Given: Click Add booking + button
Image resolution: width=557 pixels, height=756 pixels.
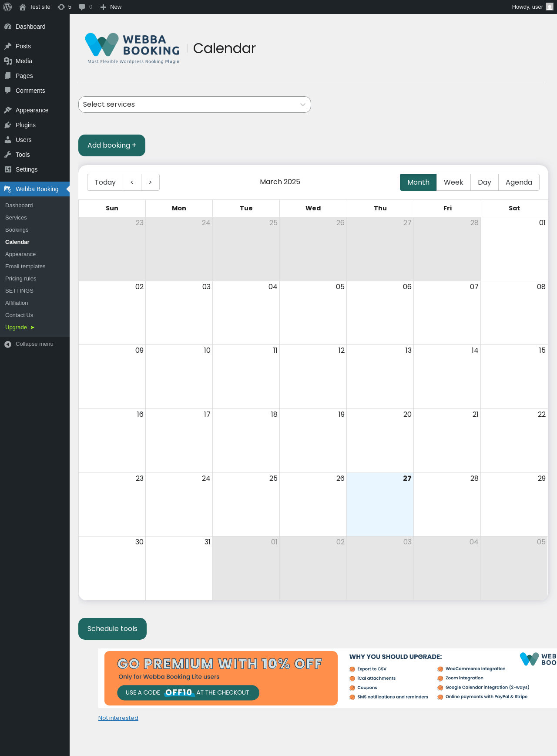Looking at the screenshot, I should click(112, 145).
